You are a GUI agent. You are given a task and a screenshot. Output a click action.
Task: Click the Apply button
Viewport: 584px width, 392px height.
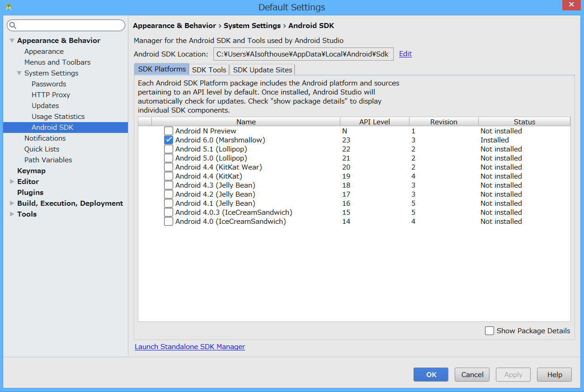point(513,374)
